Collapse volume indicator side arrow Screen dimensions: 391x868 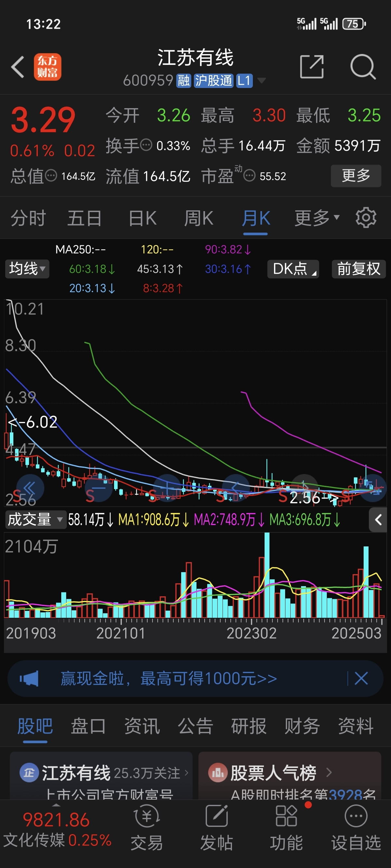pyautogui.click(x=378, y=520)
